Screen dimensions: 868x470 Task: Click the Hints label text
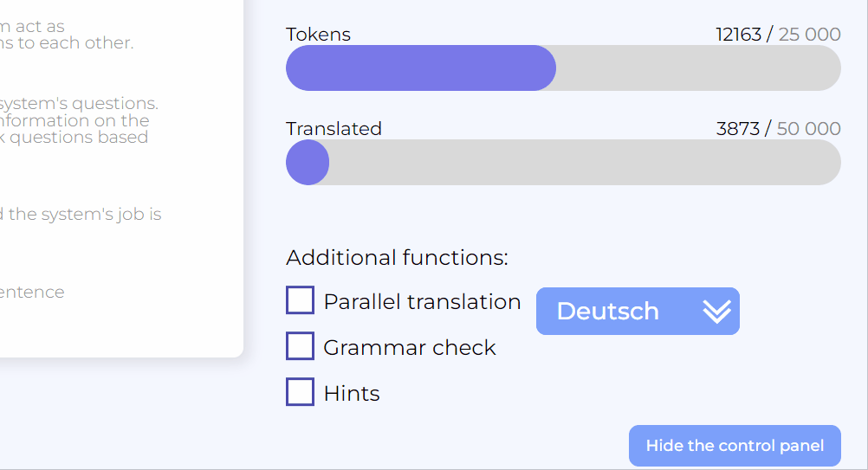[x=352, y=393]
